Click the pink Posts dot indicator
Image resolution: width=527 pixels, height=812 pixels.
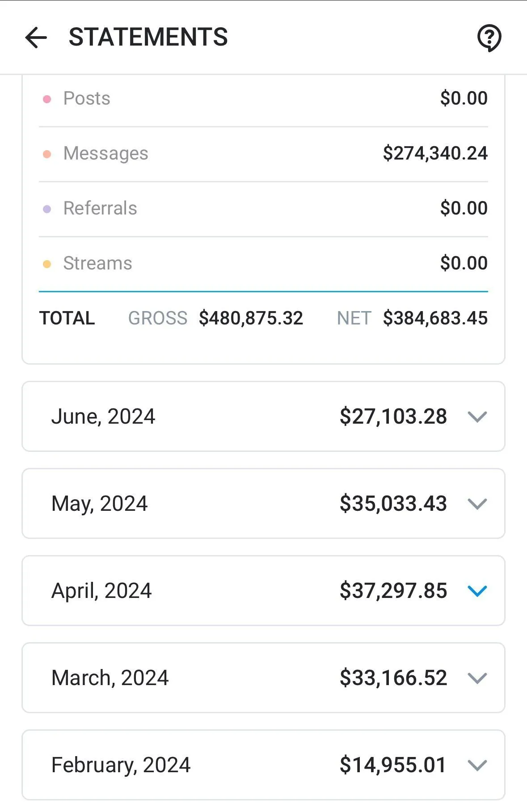tap(47, 99)
